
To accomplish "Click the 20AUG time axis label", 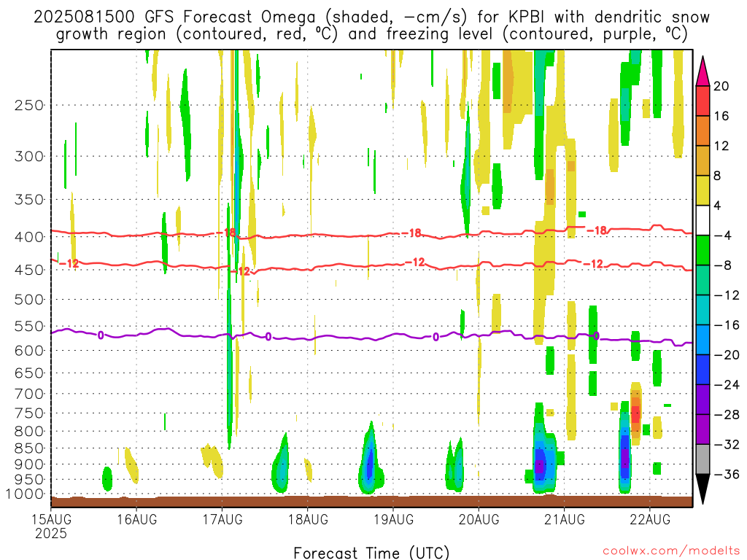I will (479, 519).
